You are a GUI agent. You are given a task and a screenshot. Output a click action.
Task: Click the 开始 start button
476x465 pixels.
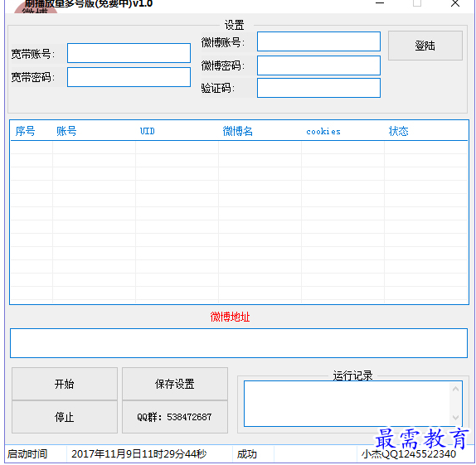click(x=65, y=384)
